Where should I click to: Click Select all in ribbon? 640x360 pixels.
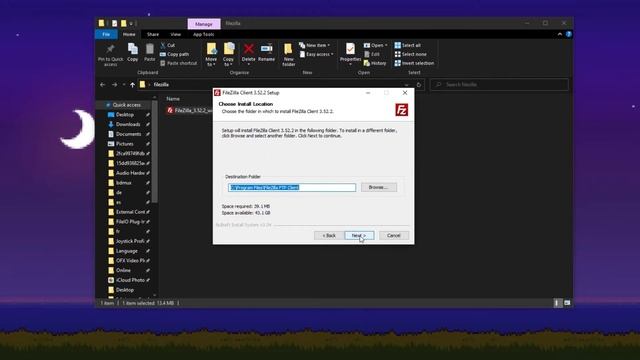tap(407, 45)
